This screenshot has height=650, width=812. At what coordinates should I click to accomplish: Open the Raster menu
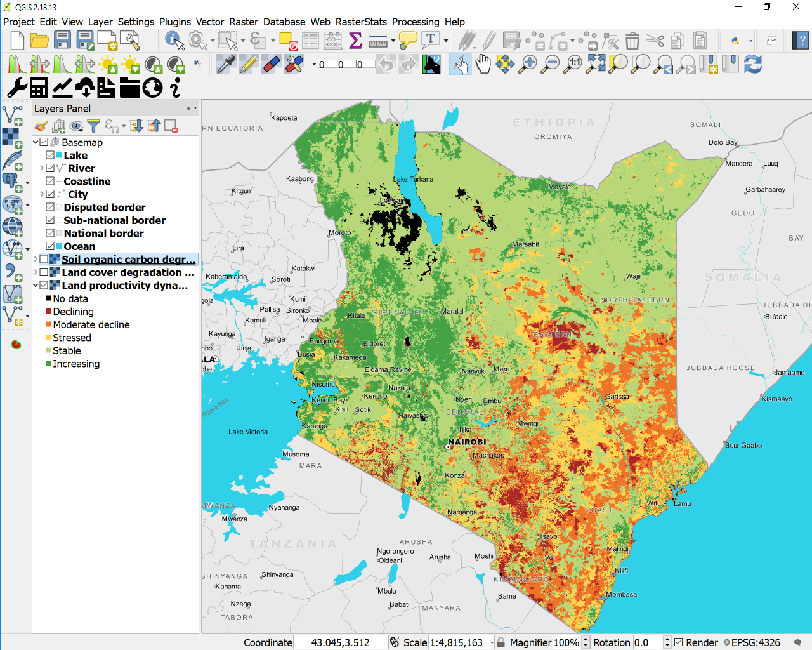click(243, 22)
